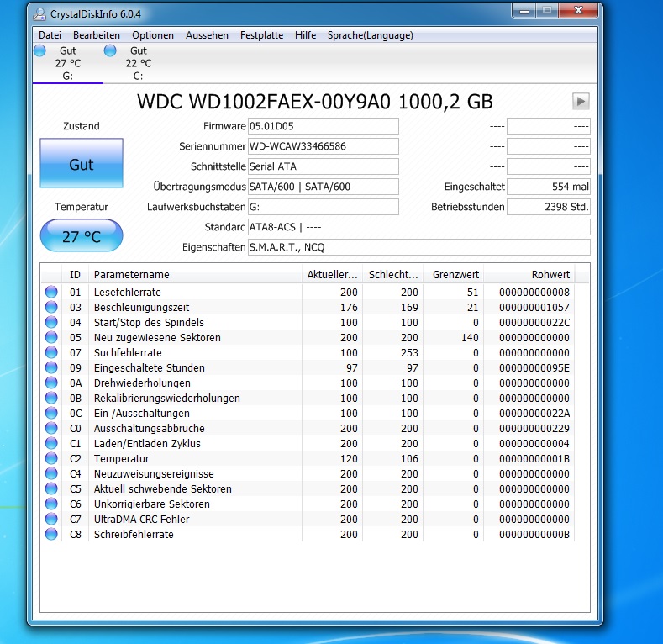Open the Optionen menu
The height and width of the screenshot is (644, 663).
153,35
